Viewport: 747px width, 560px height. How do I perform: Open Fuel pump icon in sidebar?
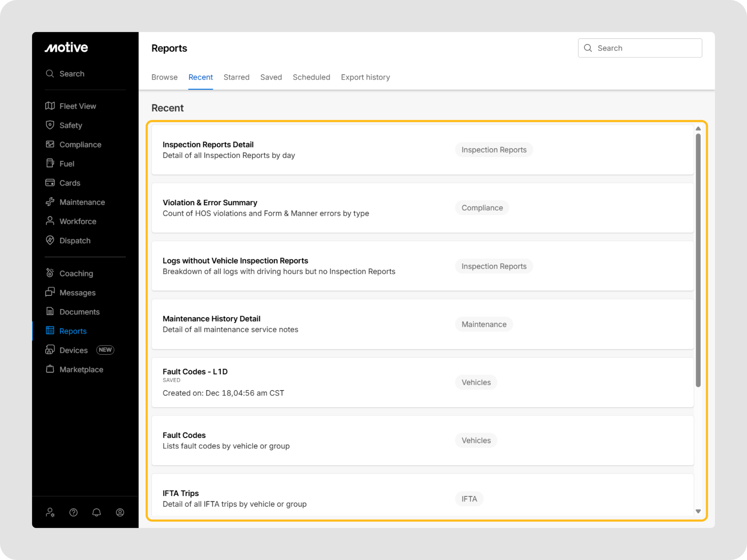coord(50,163)
